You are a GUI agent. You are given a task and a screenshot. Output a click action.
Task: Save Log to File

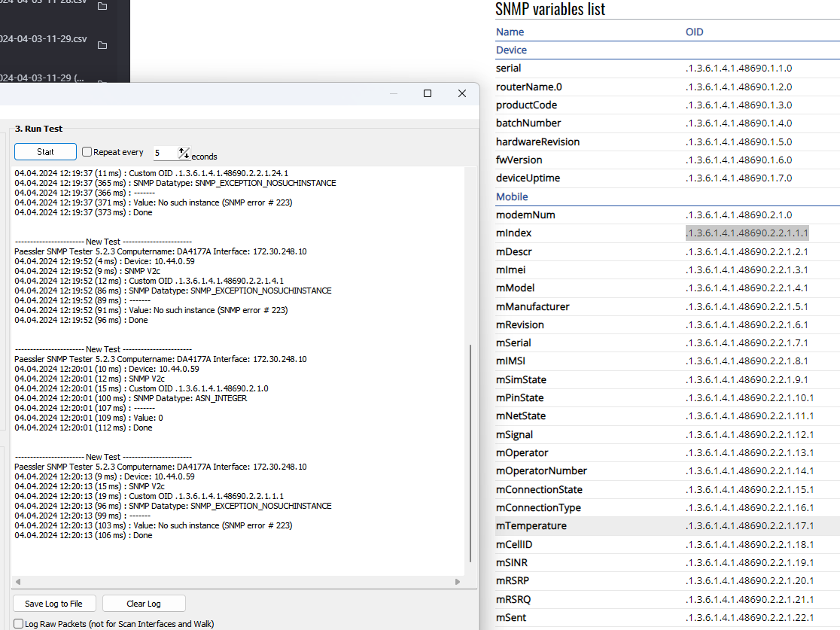54,604
